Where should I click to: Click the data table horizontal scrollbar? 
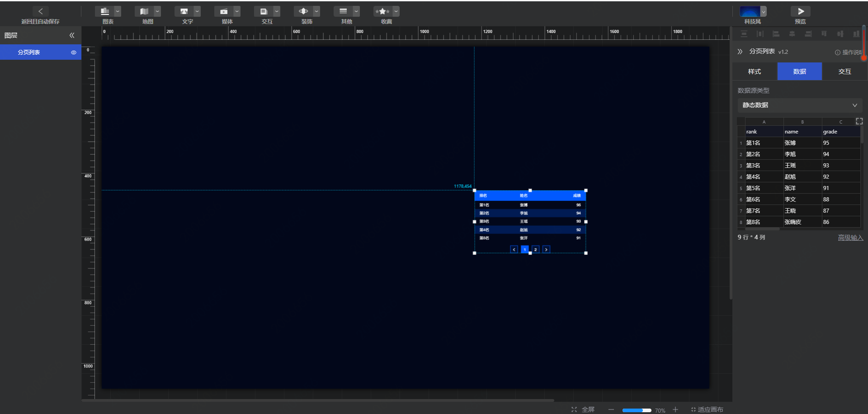[762, 229]
